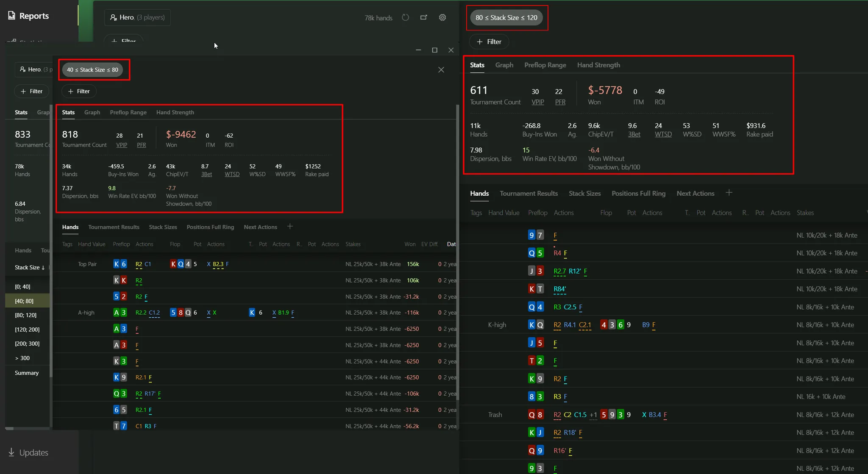
Task: Select the Summary row in stack list
Action: click(x=27, y=373)
